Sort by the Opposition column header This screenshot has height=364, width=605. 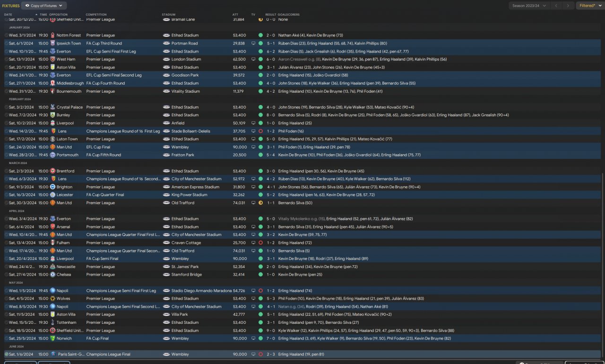(58, 15)
